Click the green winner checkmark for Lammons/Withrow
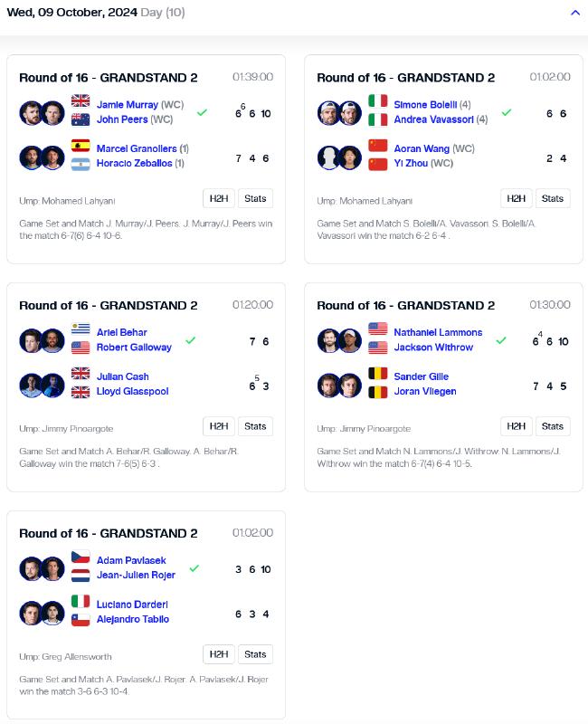 coord(501,341)
